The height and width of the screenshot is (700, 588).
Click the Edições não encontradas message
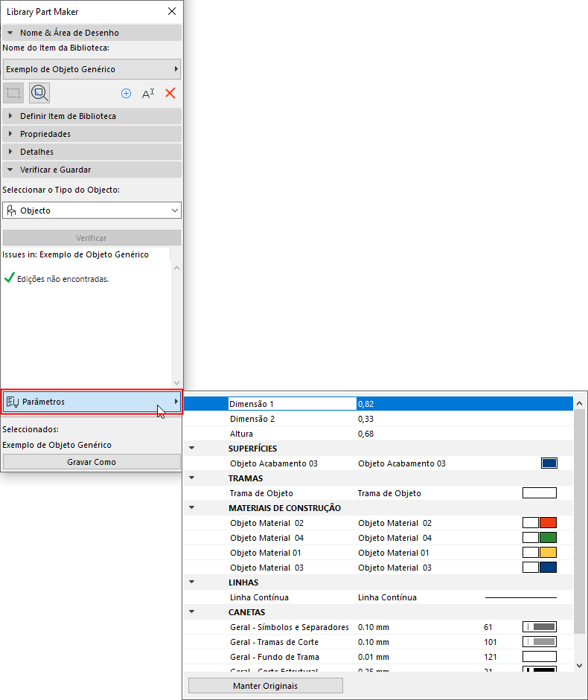63,279
